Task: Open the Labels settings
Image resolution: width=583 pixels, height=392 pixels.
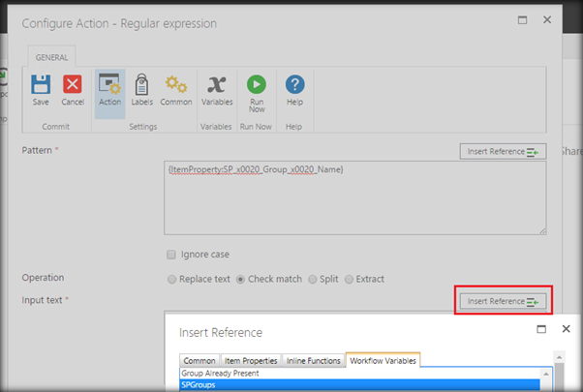Action: pos(141,90)
